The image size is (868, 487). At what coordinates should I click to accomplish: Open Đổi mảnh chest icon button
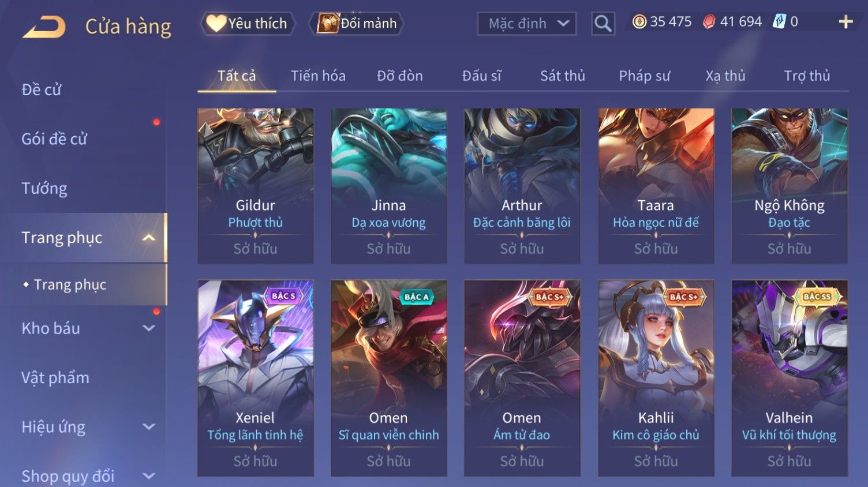click(357, 24)
